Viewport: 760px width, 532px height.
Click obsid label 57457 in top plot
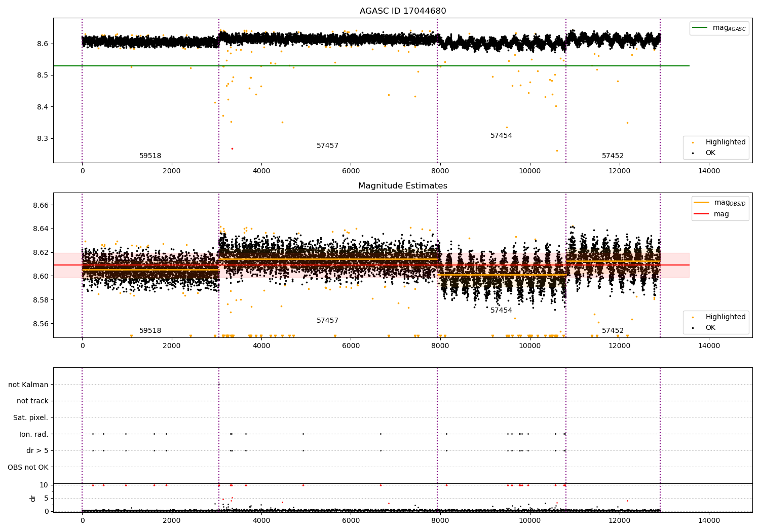(327, 146)
